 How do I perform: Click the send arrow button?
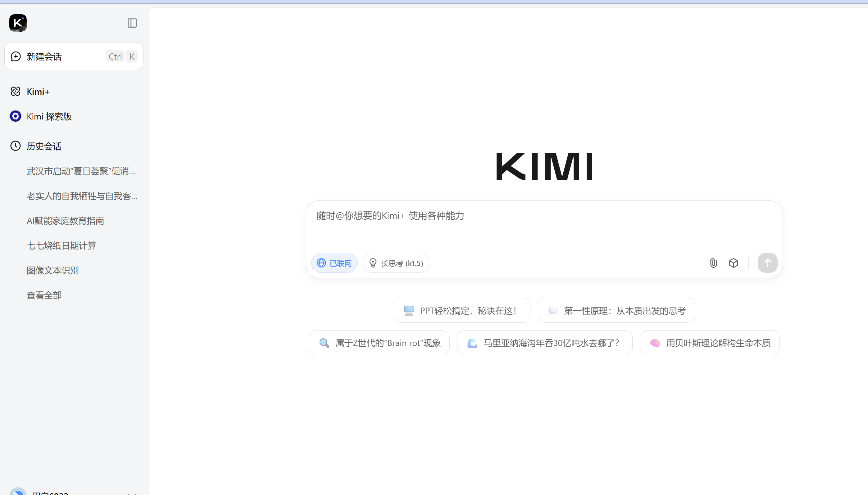767,263
